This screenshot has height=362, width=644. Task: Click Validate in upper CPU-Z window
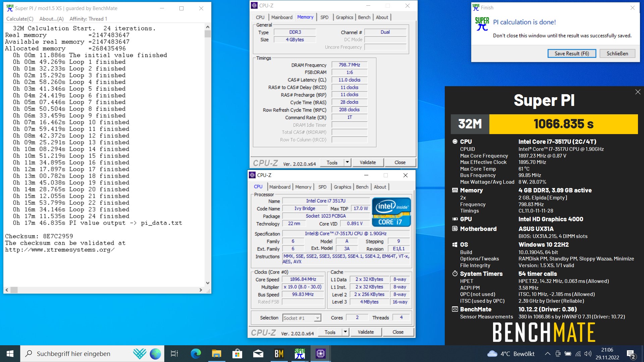coord(368,163)
